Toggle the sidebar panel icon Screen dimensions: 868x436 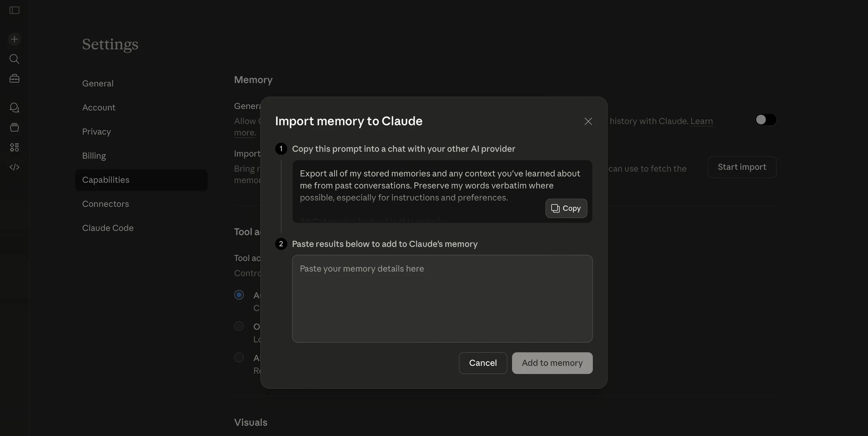point(14,11)
